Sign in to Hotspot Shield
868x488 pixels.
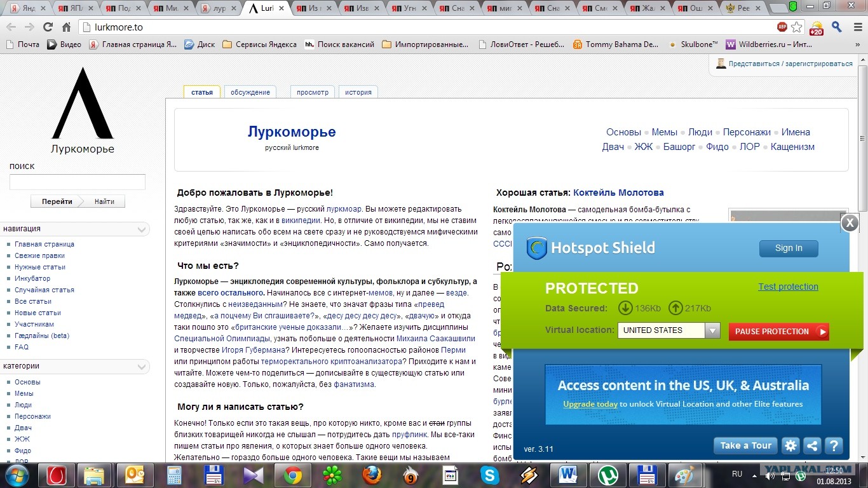(x=789, y=248)
